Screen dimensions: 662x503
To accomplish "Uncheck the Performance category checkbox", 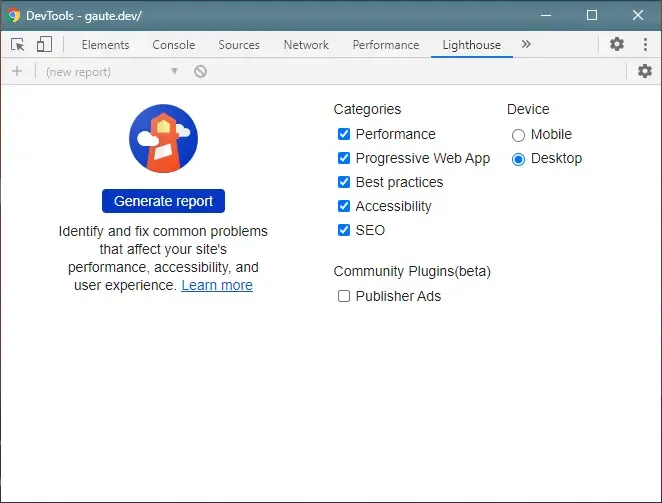I will point(344,134).
